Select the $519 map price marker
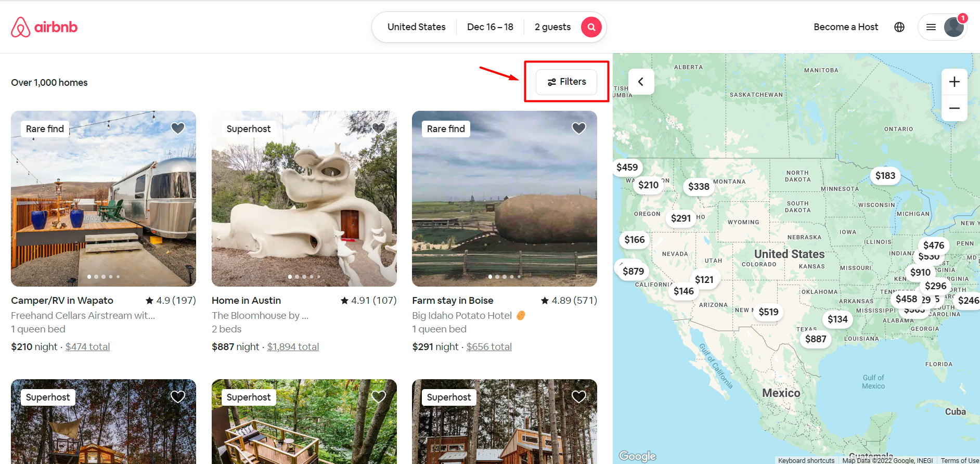 (768, 312)
